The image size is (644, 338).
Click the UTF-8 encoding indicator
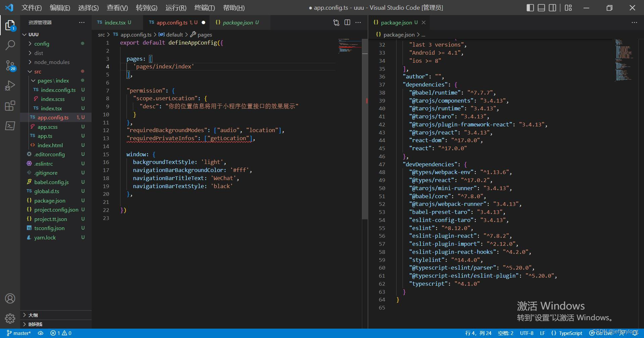point(527,333)
